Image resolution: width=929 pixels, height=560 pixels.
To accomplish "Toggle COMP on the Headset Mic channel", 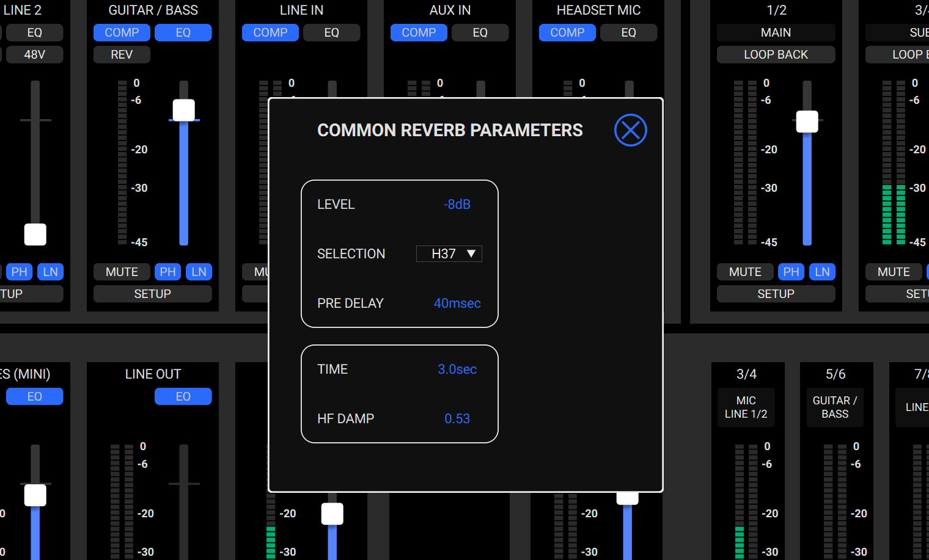I will pos(567,33).
